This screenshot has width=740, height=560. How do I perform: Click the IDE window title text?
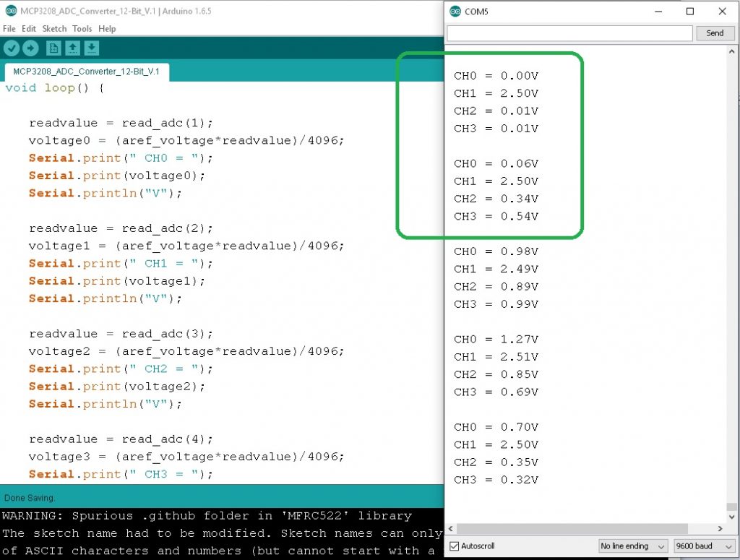(116, 11)
